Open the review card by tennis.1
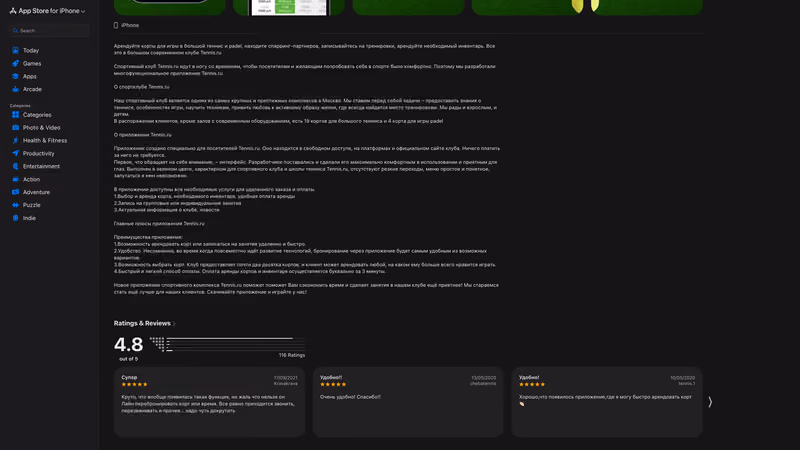This screenshot has width=800, height=450. click(x=607, y=402)
